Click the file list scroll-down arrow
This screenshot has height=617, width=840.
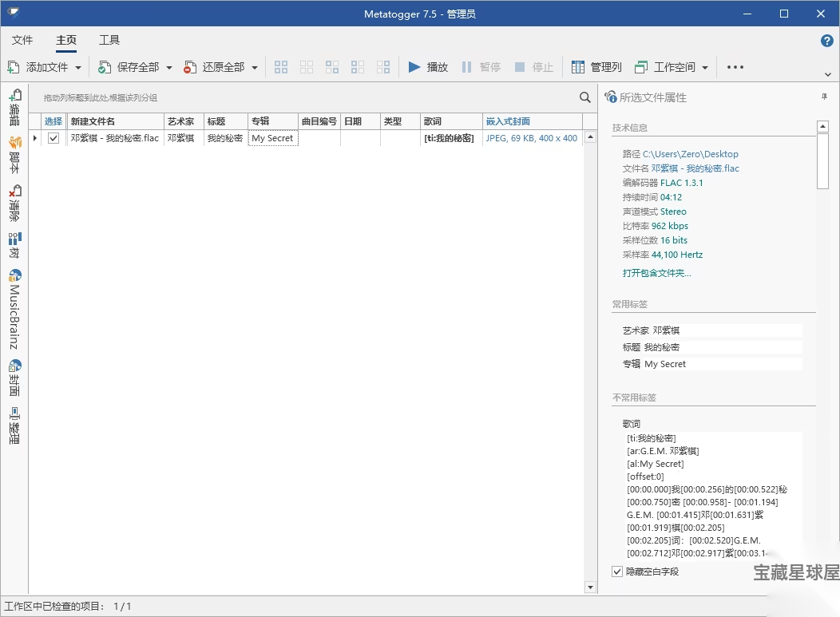coord(590,587)
